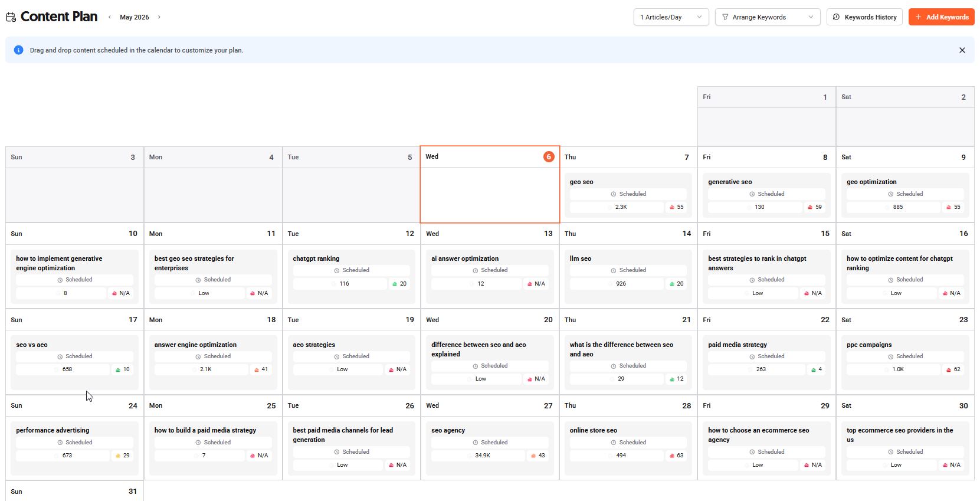Click the 2.3K volume on 'geo seo'
The width and height of the screenshot is (980, 501).
(617, 207)
